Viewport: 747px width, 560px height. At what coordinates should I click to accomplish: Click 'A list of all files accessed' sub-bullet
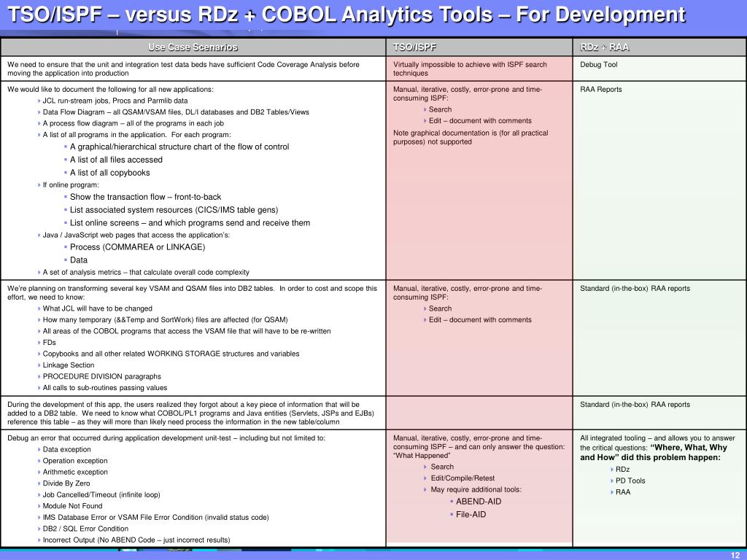coord(116,160)
